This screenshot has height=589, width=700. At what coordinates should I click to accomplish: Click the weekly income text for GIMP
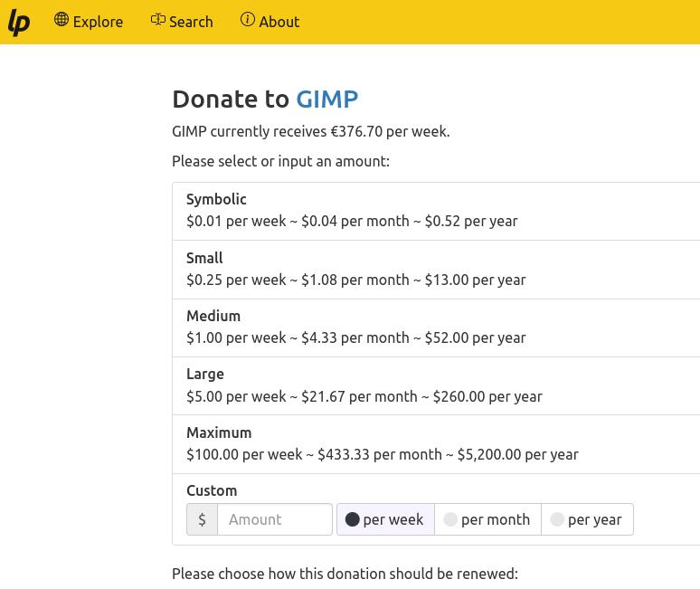310,131
